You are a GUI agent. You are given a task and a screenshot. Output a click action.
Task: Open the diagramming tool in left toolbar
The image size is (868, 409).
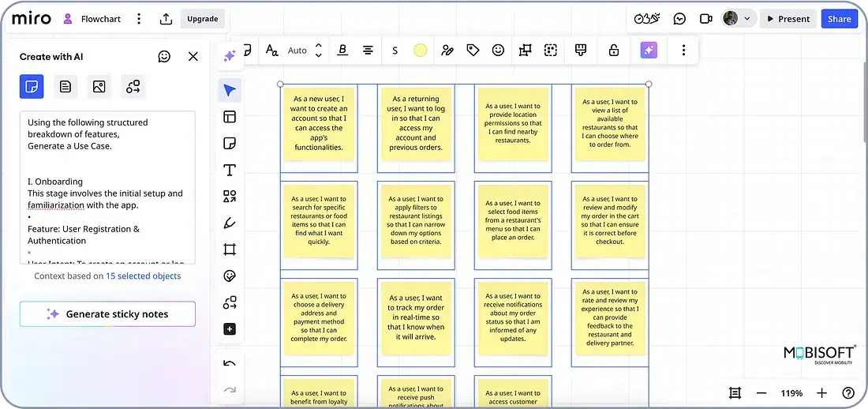(x=230, y=302)
